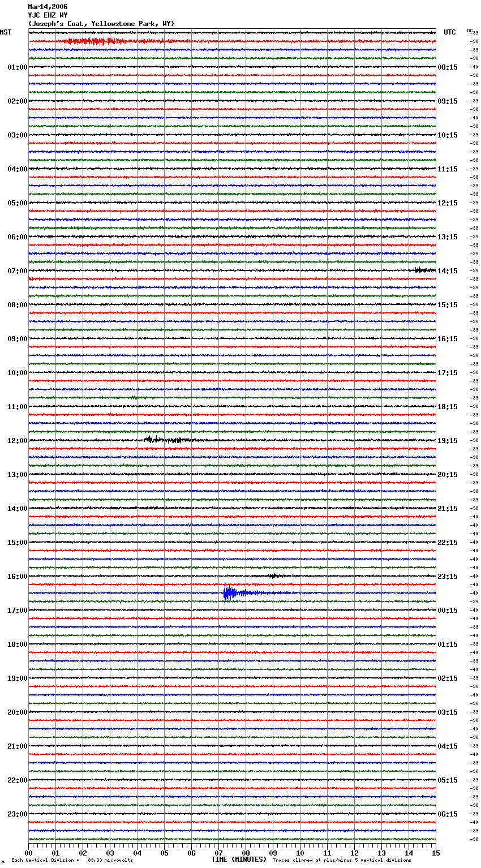Click the TIME (MINUTES) axis title

coord(239,860)
